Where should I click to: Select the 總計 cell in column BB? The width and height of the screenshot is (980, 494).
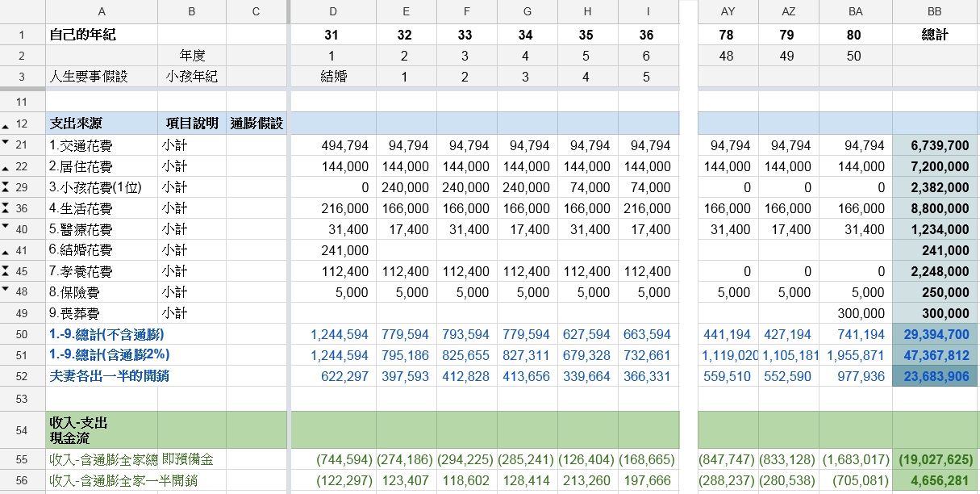pyautogui.click(x=934, y=36)
